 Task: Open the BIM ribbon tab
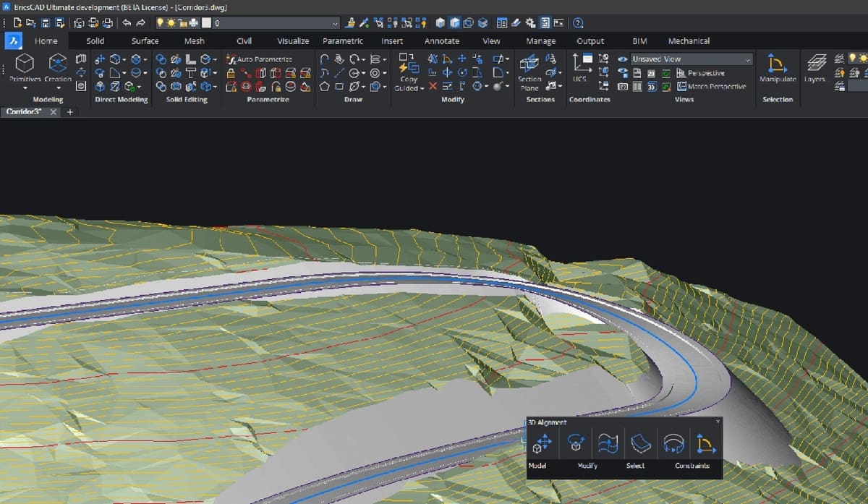click(639, 41)
